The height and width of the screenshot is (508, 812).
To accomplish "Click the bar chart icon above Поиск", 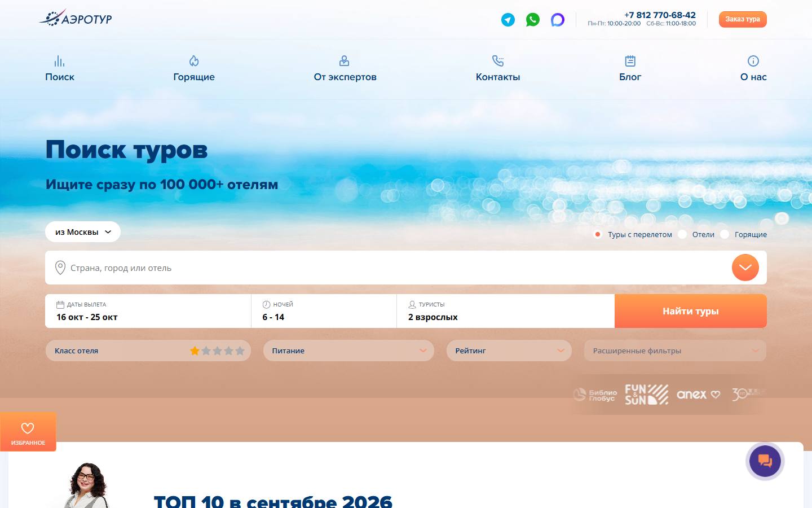I will pyautogui.click(x=59, y=61).
